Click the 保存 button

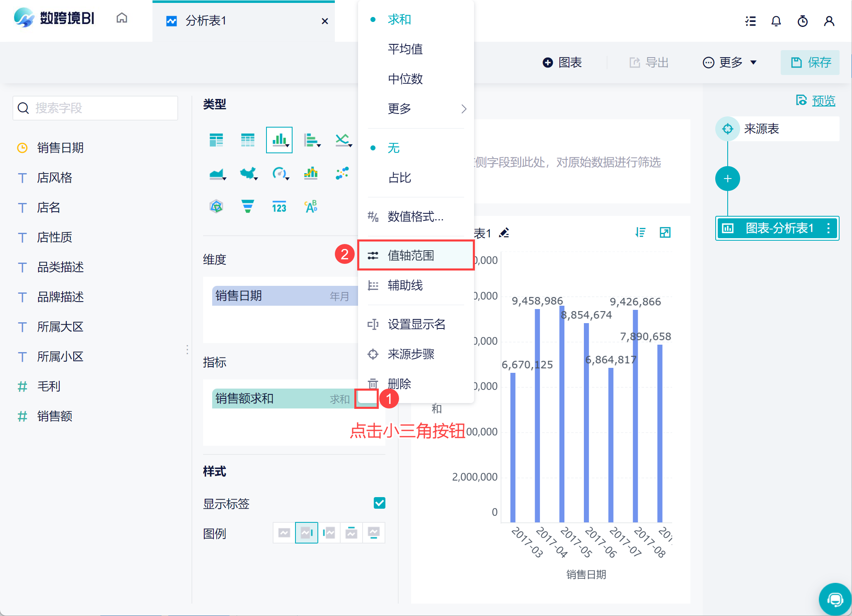point(810,63)
